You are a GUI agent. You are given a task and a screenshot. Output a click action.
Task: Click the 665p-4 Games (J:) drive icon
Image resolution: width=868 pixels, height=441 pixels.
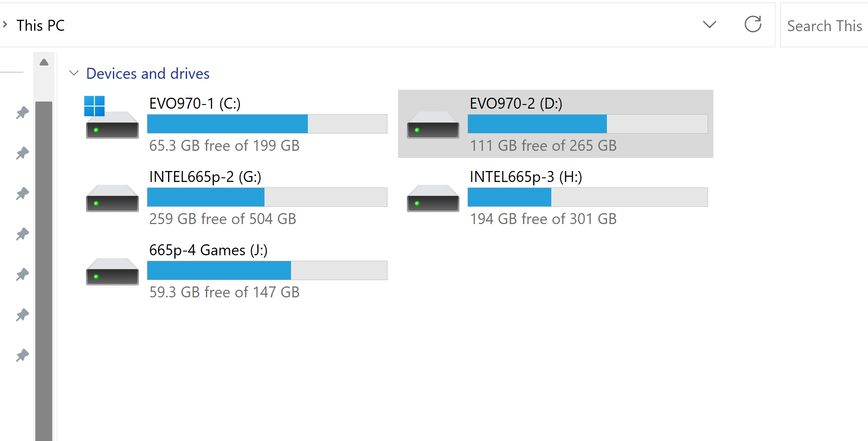pyautogui.click(x=112, y=271)
